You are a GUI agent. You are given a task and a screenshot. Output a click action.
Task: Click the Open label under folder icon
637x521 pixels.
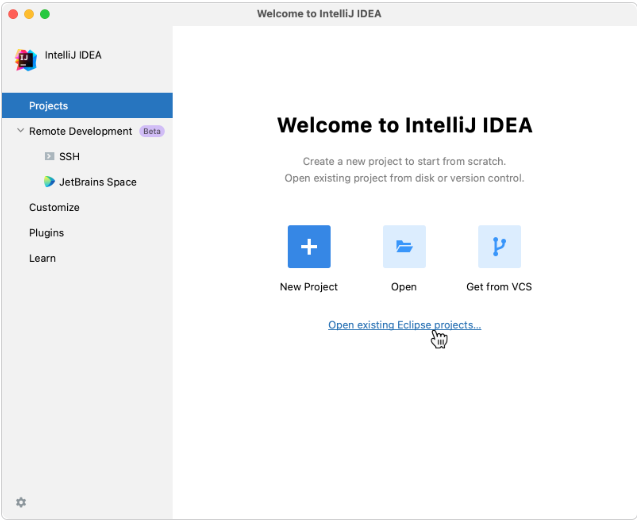point(404,287)
